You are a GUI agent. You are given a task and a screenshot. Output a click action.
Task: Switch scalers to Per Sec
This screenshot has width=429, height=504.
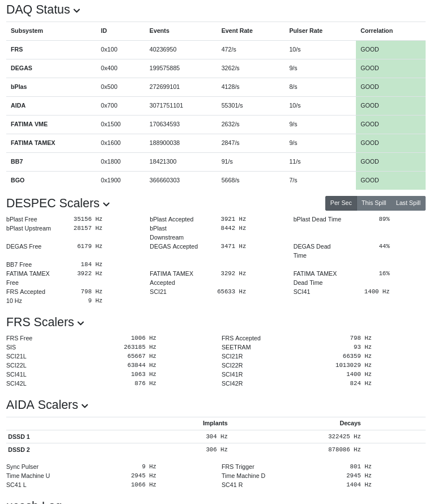click(341, 203)
